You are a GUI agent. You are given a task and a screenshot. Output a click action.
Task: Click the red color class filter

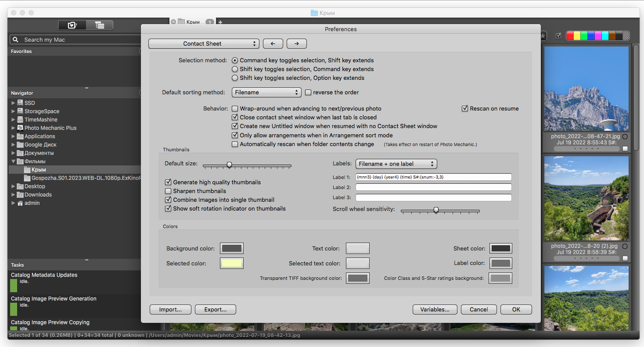[570, 36]
